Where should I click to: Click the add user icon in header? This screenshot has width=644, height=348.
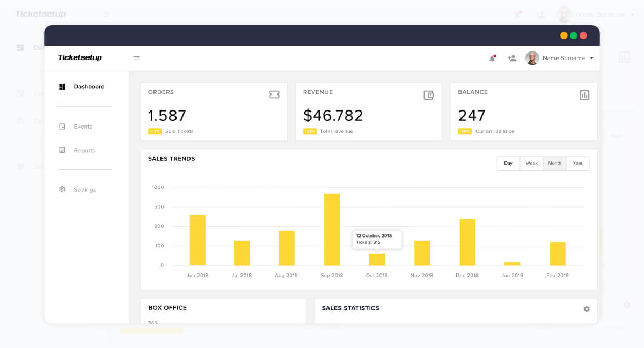click(x=512, y=57)
